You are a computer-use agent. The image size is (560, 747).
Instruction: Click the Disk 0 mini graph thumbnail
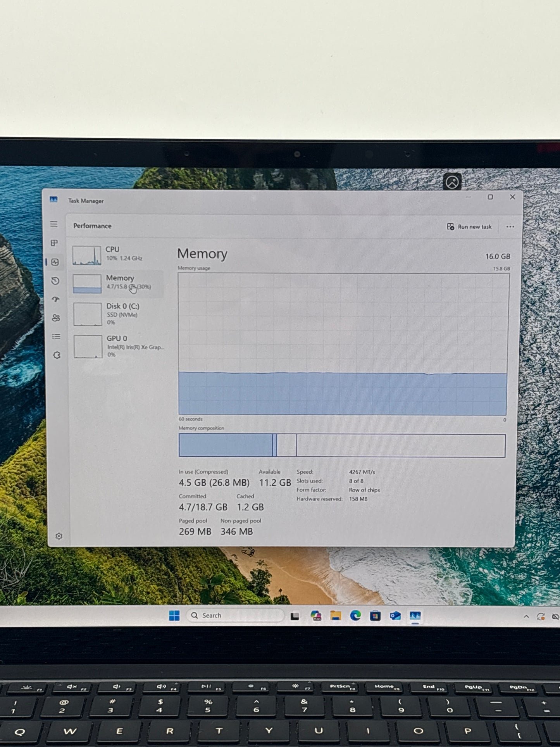click(x=88, y=314)
